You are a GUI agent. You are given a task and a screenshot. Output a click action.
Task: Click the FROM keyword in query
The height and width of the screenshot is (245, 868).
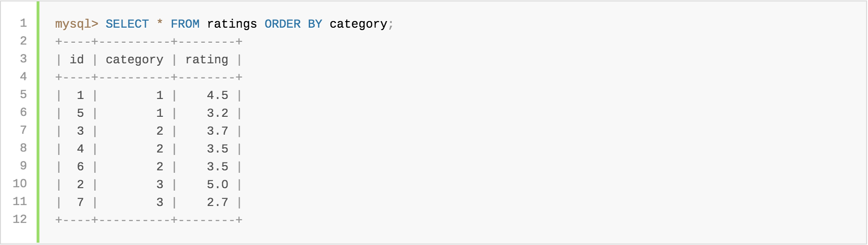pos(185,24)
